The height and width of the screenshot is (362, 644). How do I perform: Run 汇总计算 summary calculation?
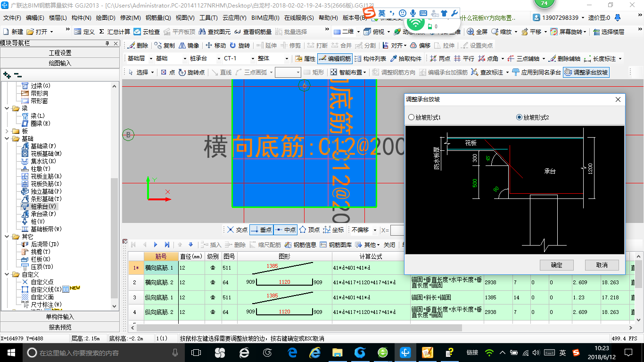(115, 32)
